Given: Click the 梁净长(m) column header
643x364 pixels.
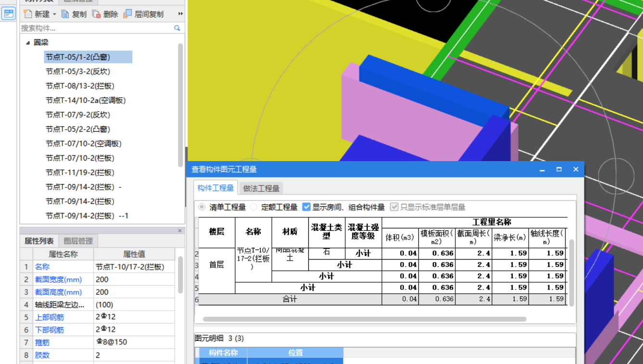Looking at the screenshot, I should tap(510, 238).
